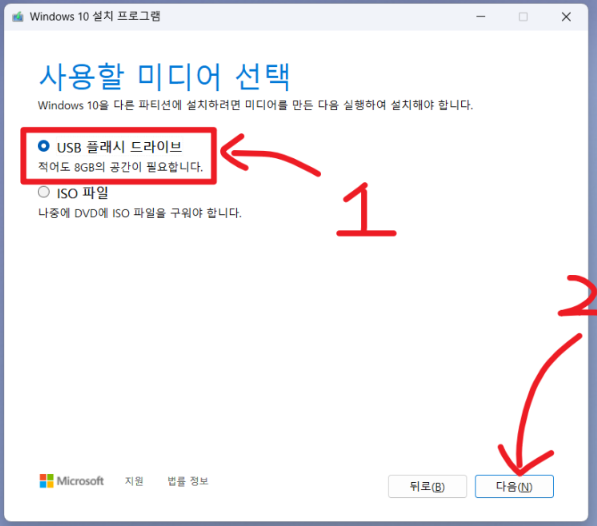The width and height of the screenshot is (597, 526).
Task: Choose the ISO 파일 radio option
Action: pyautogui.click(x=44, y=192)
